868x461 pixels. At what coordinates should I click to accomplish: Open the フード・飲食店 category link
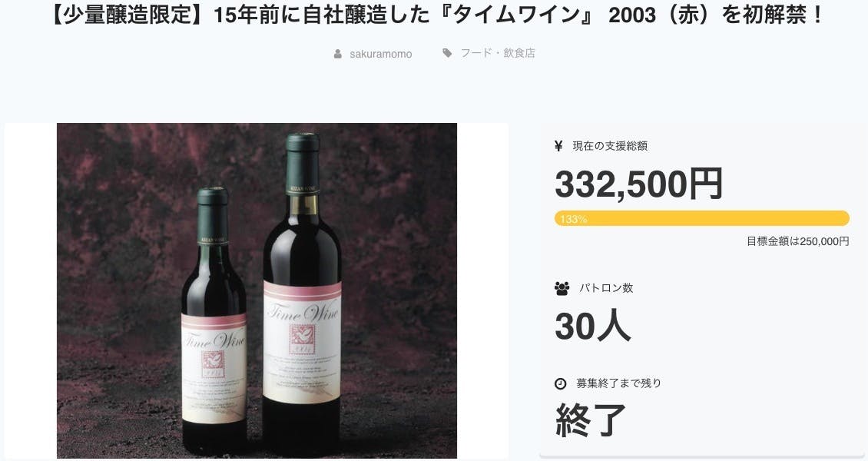[497, 53]
